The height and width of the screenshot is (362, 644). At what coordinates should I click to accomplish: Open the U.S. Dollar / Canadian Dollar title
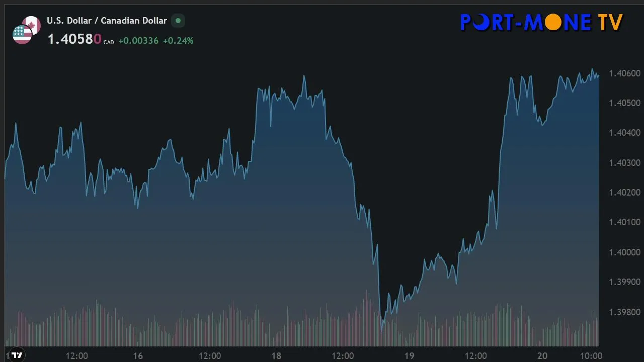[107, 21]
